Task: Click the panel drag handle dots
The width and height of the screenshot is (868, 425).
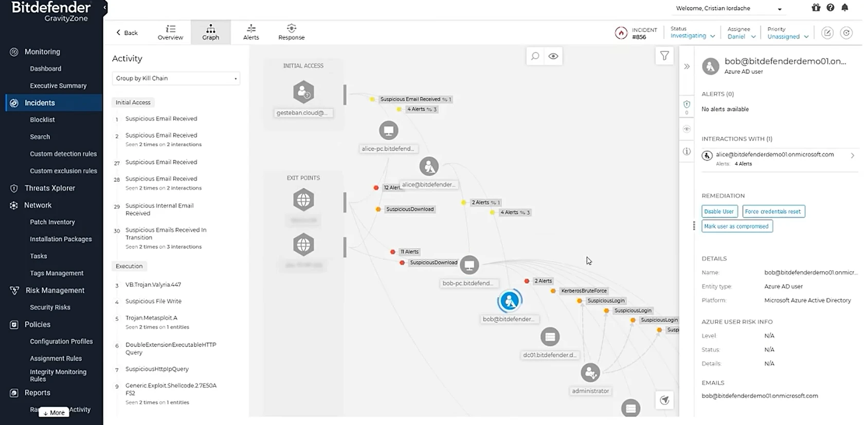Action: pos(694,226)
